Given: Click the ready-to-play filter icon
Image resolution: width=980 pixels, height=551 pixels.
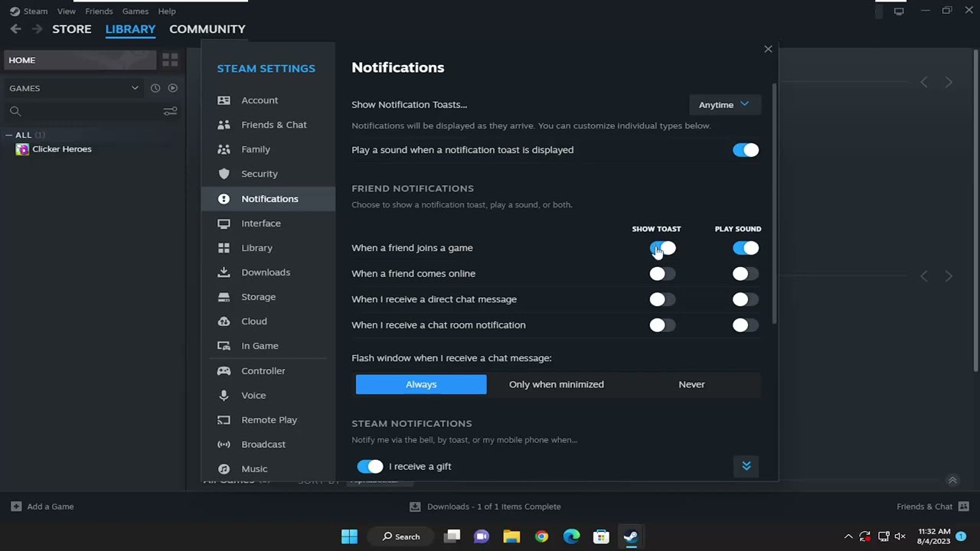Looking at the screenshot, I should 172,88.
